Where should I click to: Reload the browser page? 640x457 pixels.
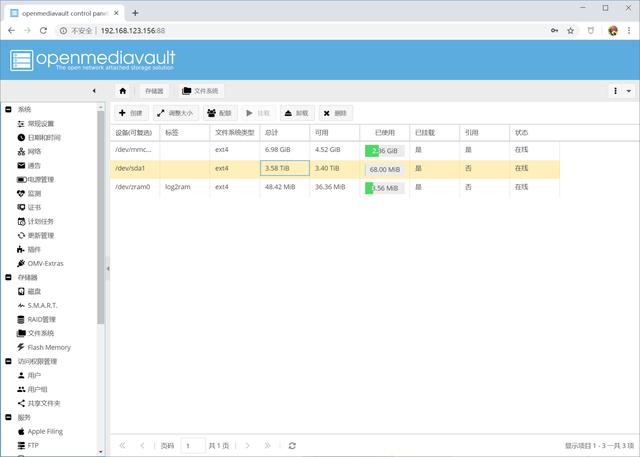click(x=43, y=31)
